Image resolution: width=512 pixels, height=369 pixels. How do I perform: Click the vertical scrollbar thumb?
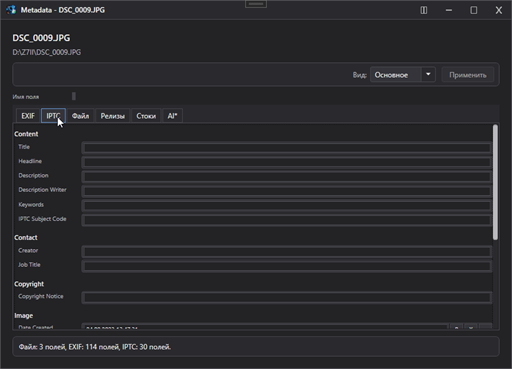(x=495, y=182)
